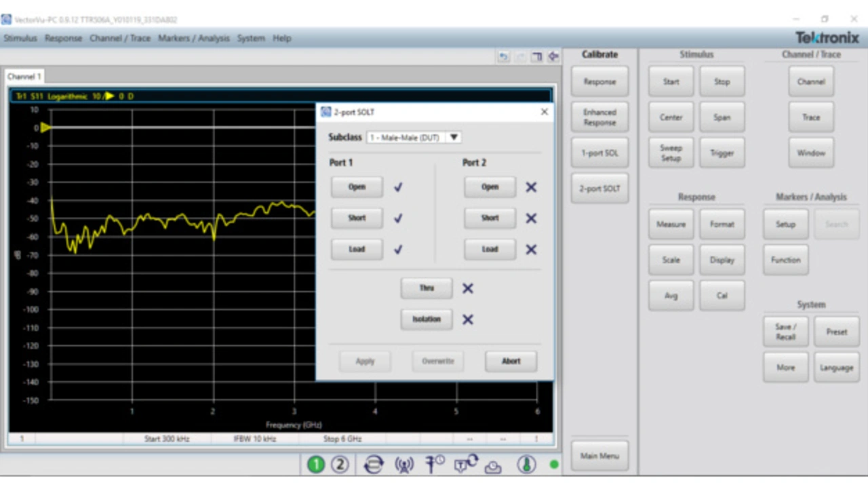
Task: Open the Subclass dropdown in SOLT dialog
Action: tap(414, 138)
